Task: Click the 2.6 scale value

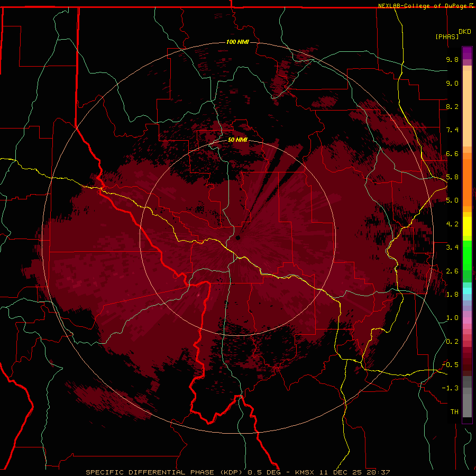Action: pyautogui.click(x=452, y=271)
